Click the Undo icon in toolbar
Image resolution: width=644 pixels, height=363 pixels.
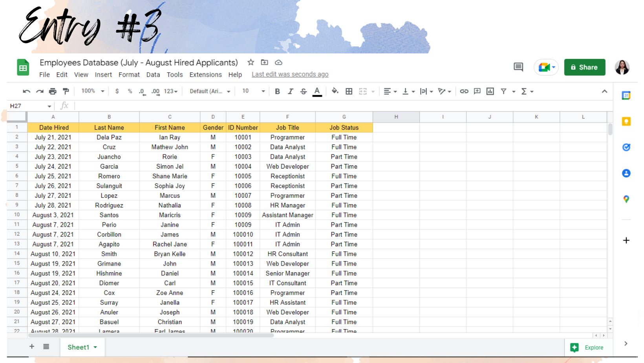pos(27,92)
